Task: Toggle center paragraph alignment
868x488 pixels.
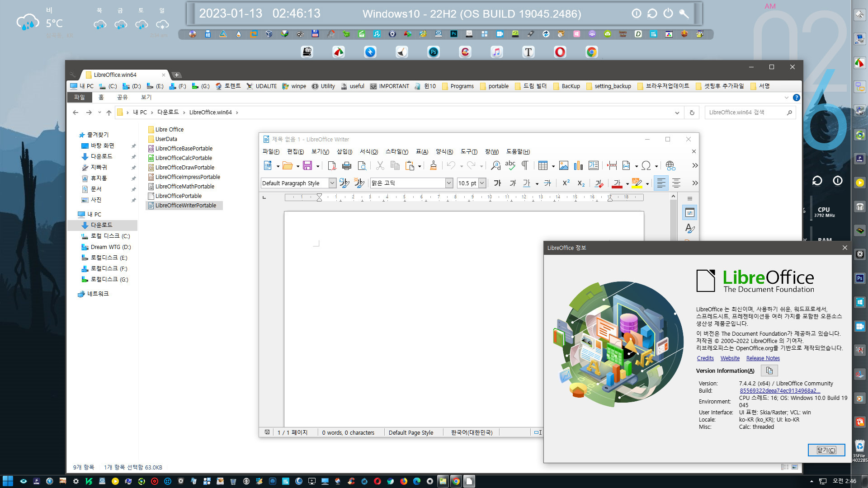Action: (676, 183)
